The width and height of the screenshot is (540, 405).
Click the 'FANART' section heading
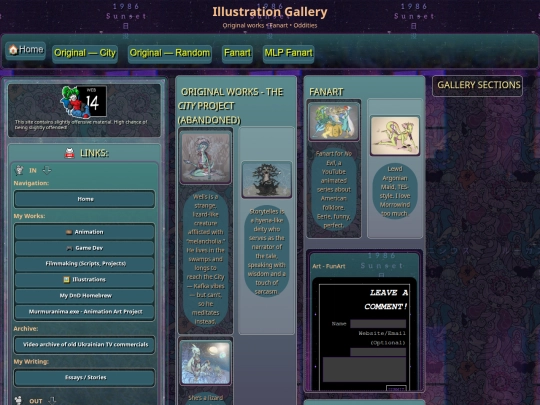pyautogui.click(x=326, y=92)
